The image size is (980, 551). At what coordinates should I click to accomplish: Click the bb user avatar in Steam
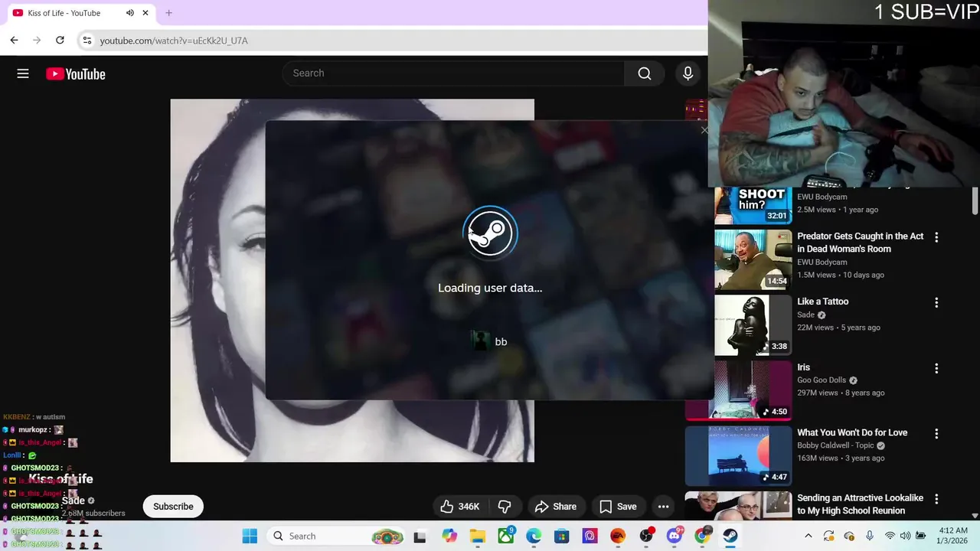coord(481,341)
